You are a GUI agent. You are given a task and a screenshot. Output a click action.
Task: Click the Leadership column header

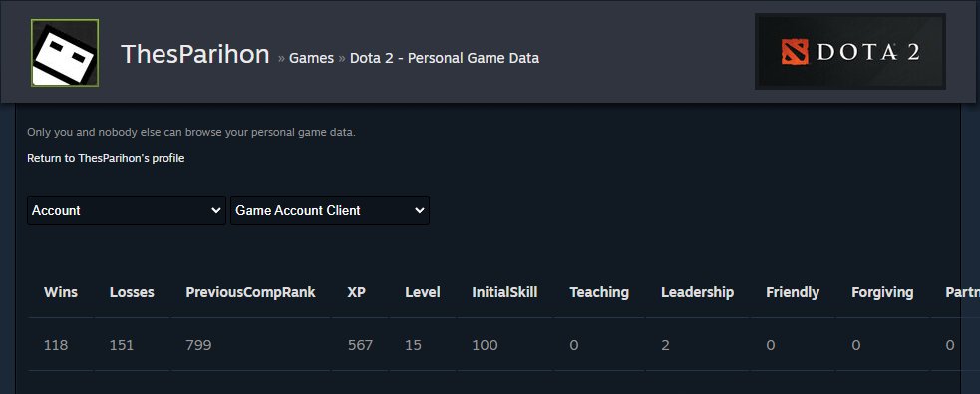698,292
